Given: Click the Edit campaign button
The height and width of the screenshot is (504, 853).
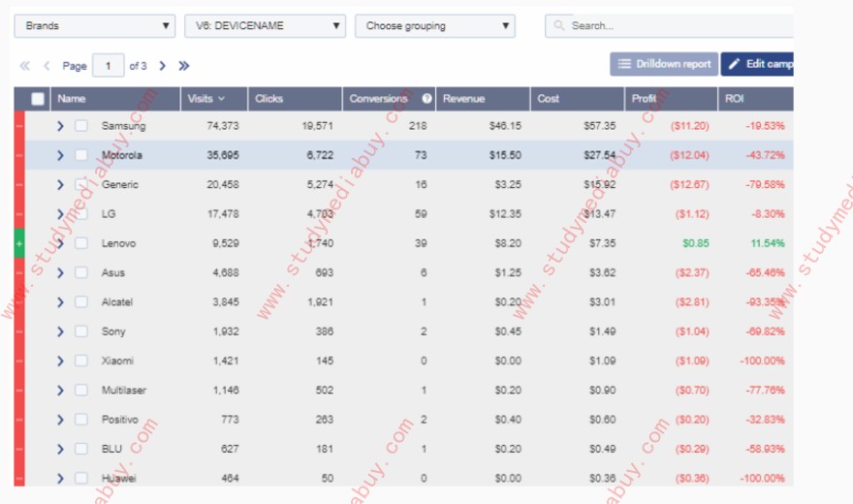Looking at the screenshot, I should [x=757, y=64].
